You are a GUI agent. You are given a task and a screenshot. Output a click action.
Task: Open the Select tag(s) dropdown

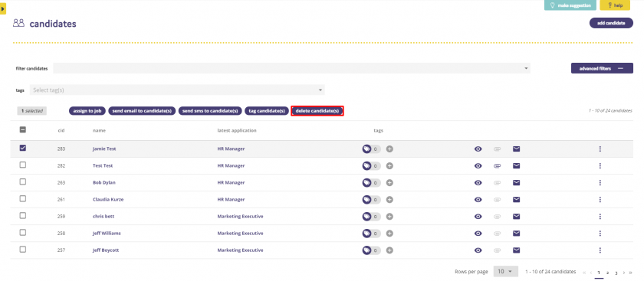[x=177, y=90]
